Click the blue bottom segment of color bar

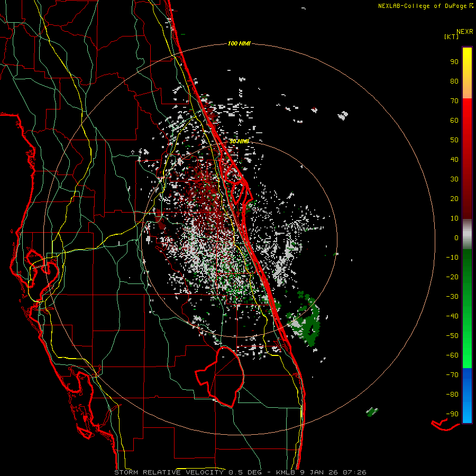pyautogui.click(x=467, y=396)
